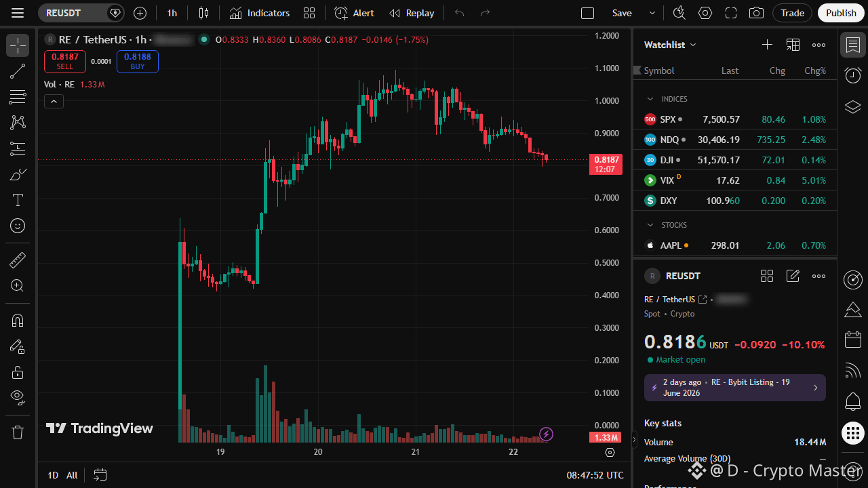Toggle hide all drawings eye
Screen dimensions: 868x488
[18, 398]
